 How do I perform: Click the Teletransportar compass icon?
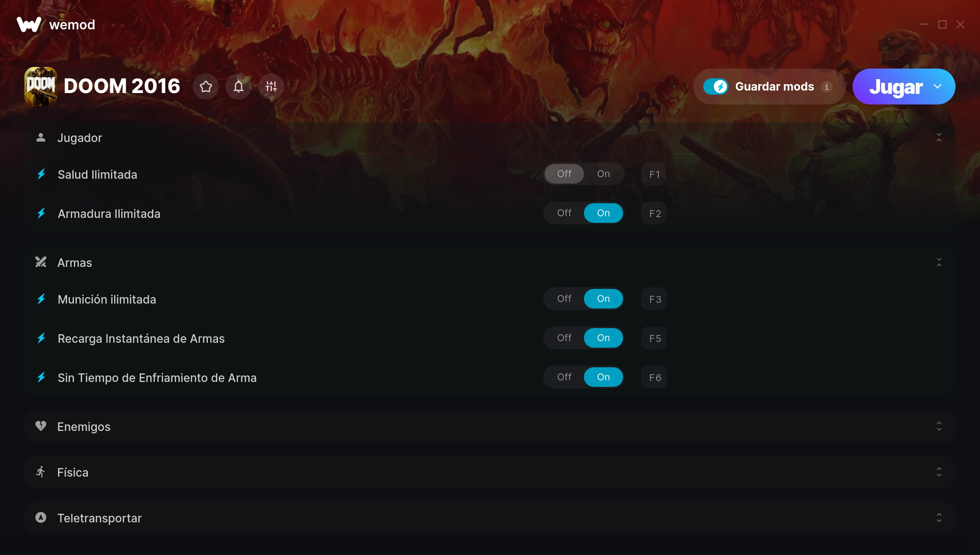(x=41, y=517)
